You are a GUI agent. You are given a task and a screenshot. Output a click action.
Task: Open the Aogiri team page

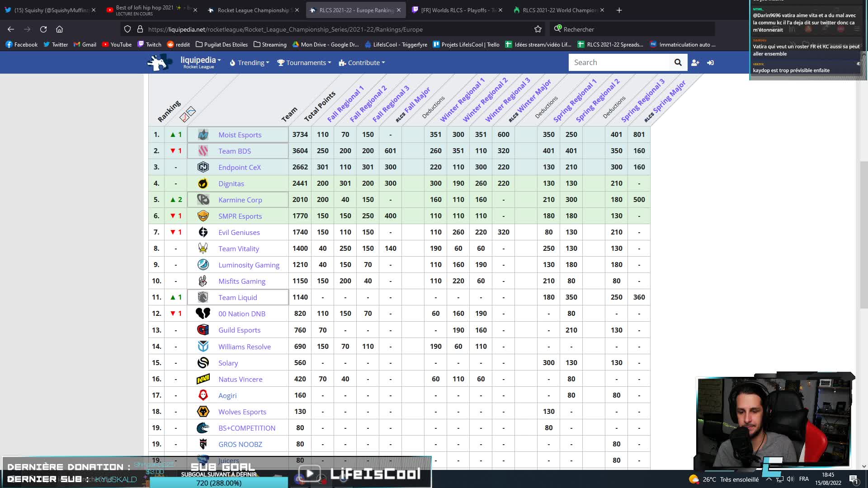pyautogui.click(x=227, y=395)
